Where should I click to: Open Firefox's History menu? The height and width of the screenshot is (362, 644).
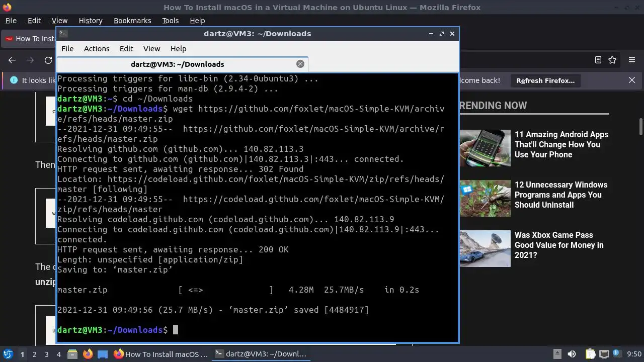coord(91,21)
